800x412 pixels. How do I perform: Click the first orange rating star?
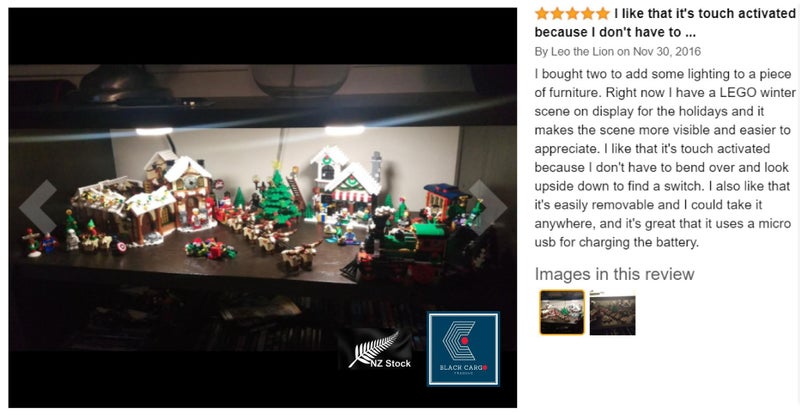541,13
